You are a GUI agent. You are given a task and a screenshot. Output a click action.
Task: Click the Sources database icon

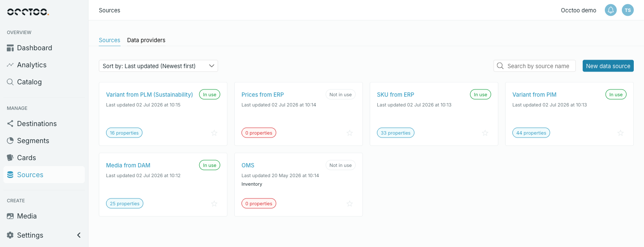point(10,175)
